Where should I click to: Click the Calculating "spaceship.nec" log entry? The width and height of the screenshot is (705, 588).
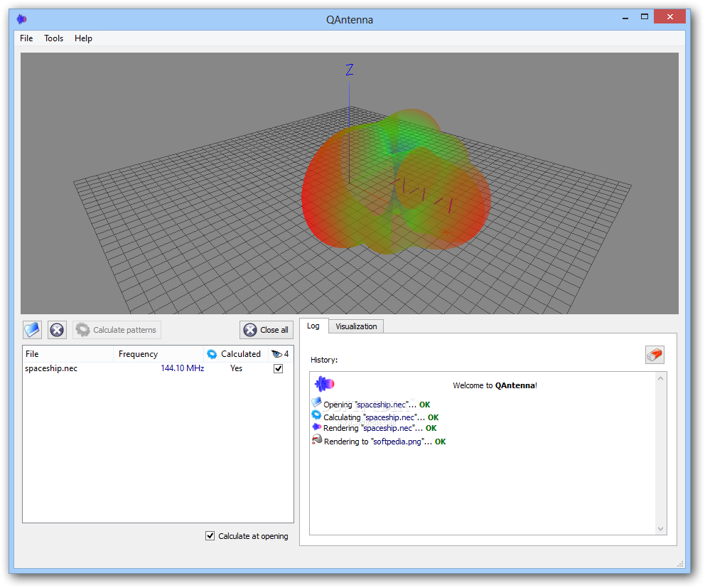tap(375, 417)
